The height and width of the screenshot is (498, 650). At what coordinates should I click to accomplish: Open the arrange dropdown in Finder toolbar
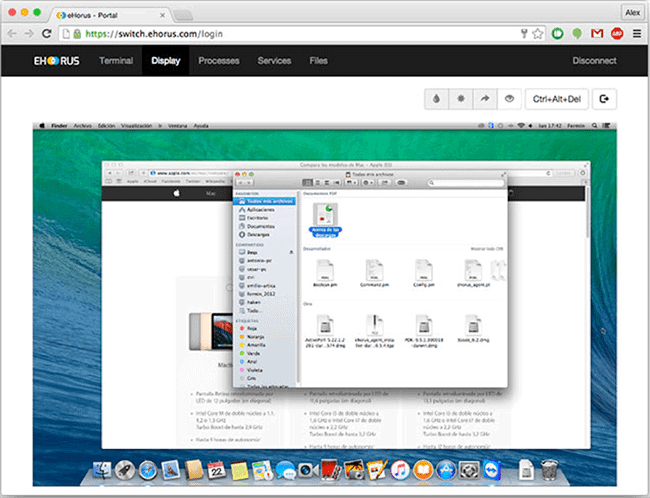click(x=351, y=182)
